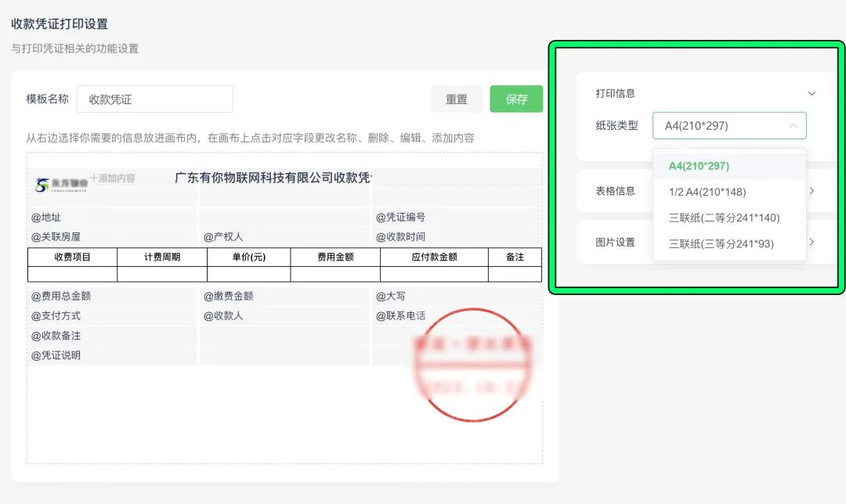846x504 pixels.
Task: Collapse the 打印信息 section chevron
Action: click(812, 93)
